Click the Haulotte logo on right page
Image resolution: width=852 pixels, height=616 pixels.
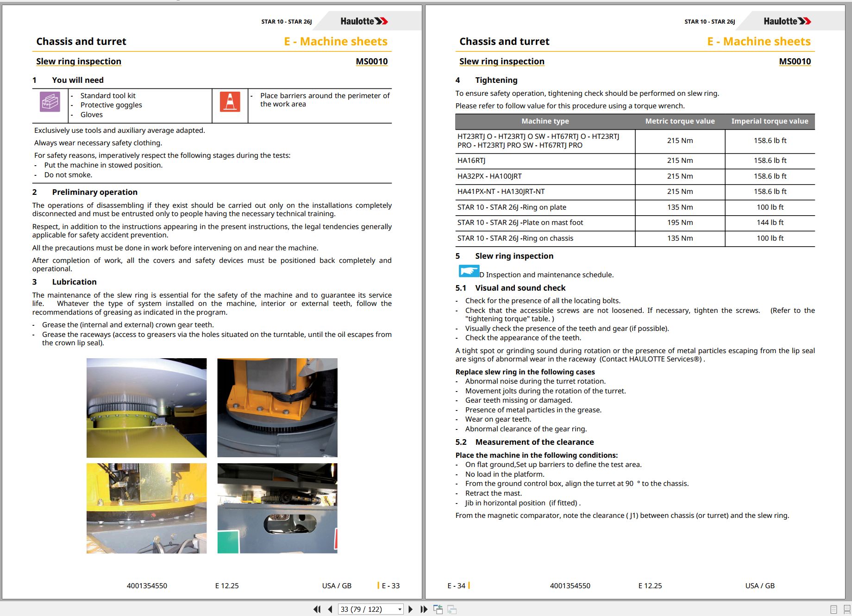[787, 21]
